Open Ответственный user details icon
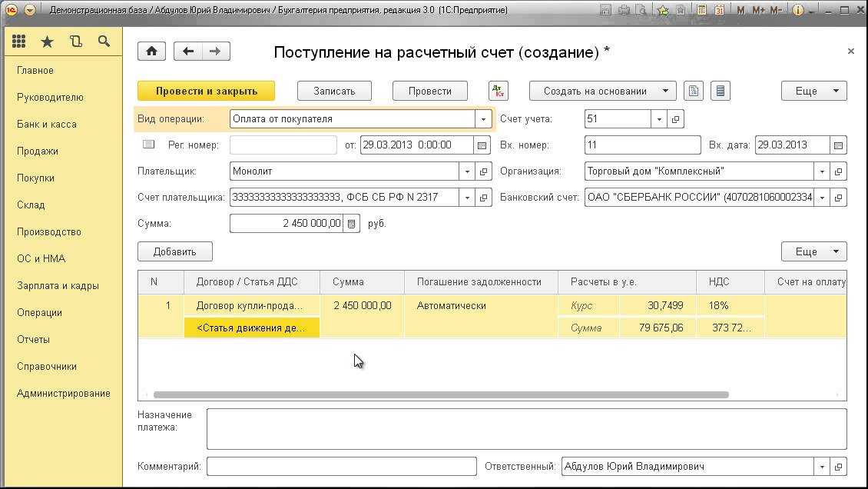 (838, 467)
